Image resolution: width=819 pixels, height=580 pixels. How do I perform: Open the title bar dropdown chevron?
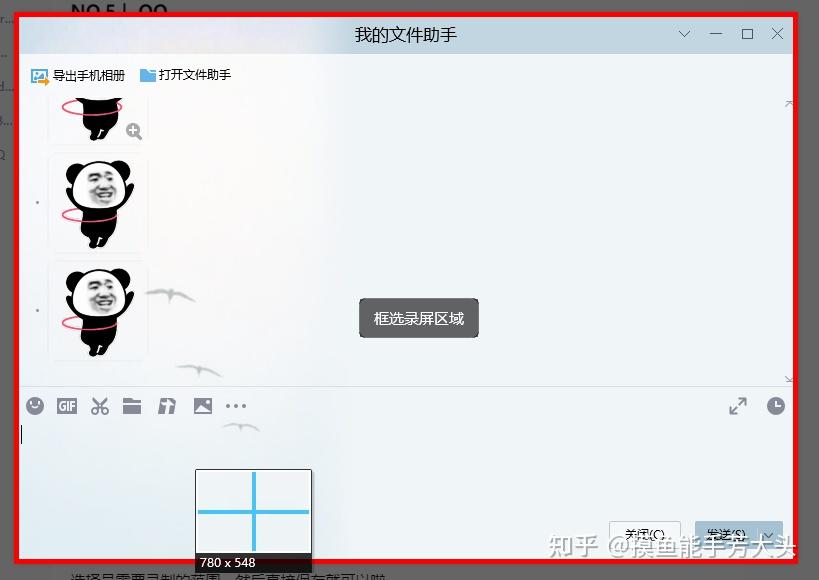pyautogui.click(x=684, y=34)
